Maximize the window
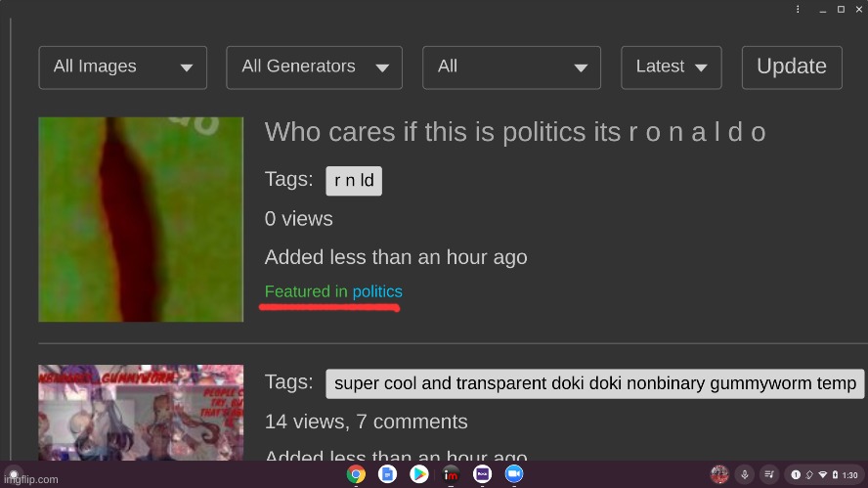 [x=841, y=9]
